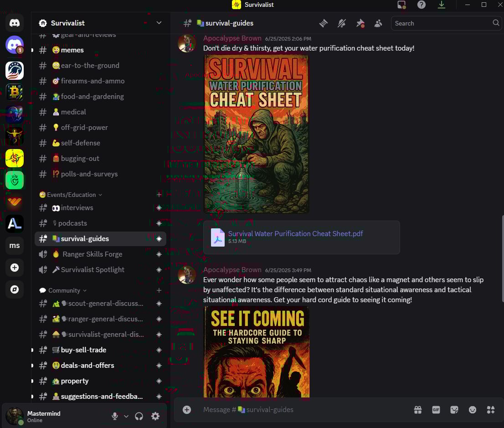Select polls-and-surveys channel
504x428 pixels.
point(100,174)
